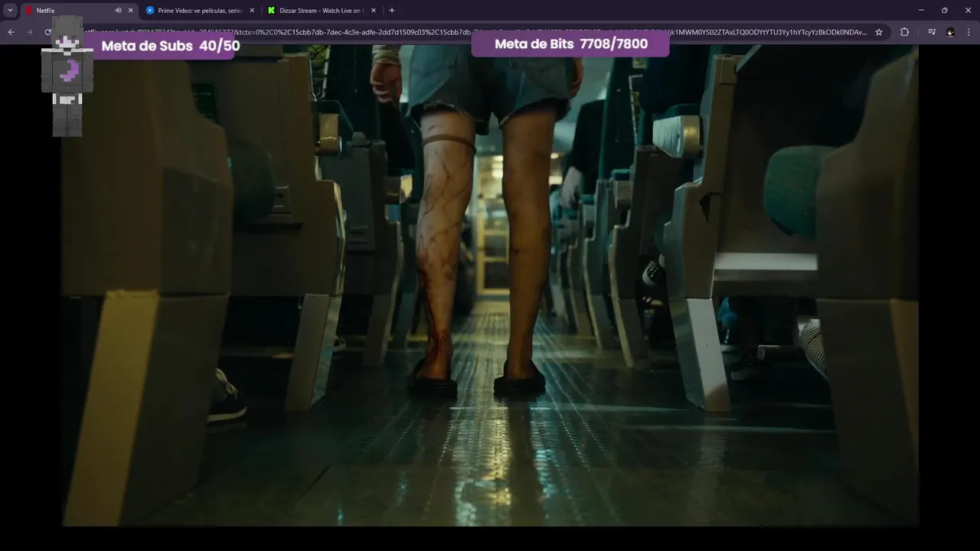Close the Netflix tab
Viewport: 980px width, 551px height.
(x=130, y=11)
